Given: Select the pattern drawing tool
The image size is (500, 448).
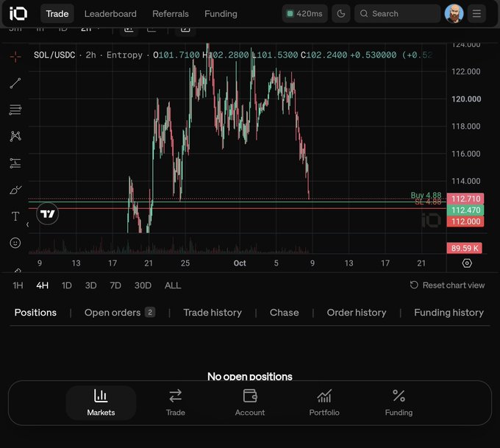Looking at the screenshot, I should point(15,136).
